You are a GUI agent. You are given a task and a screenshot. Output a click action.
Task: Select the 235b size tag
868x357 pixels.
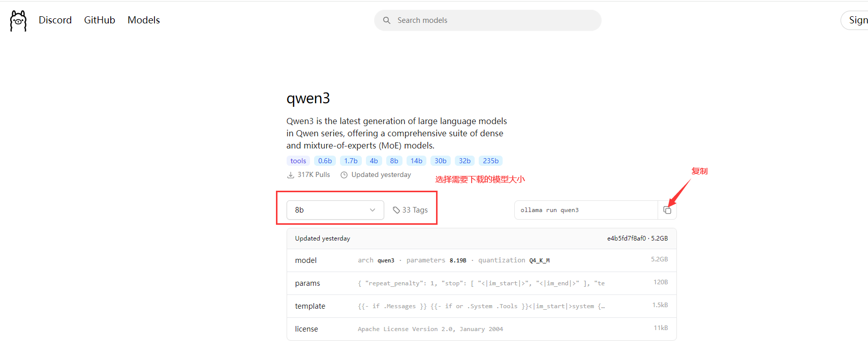(x=491, y=161)
